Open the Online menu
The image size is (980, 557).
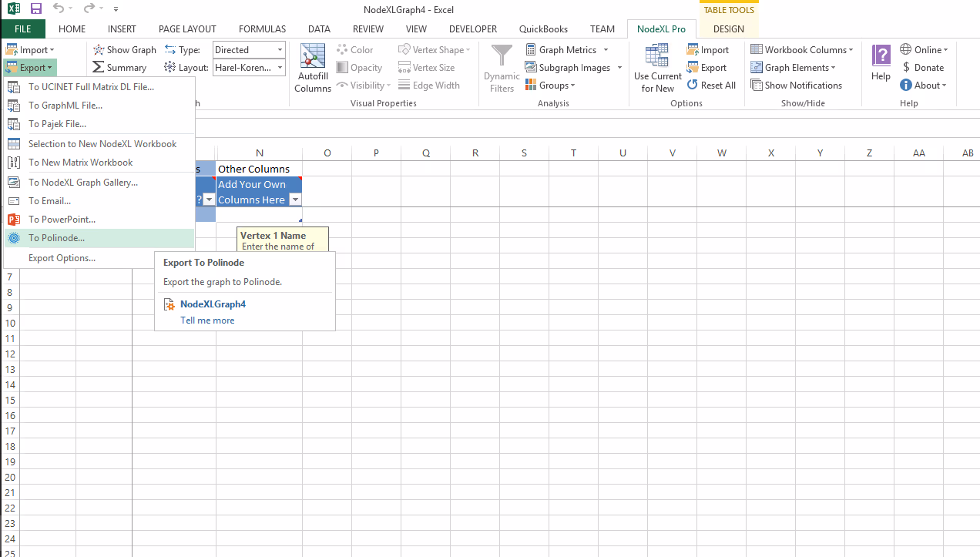coord(924,49)
